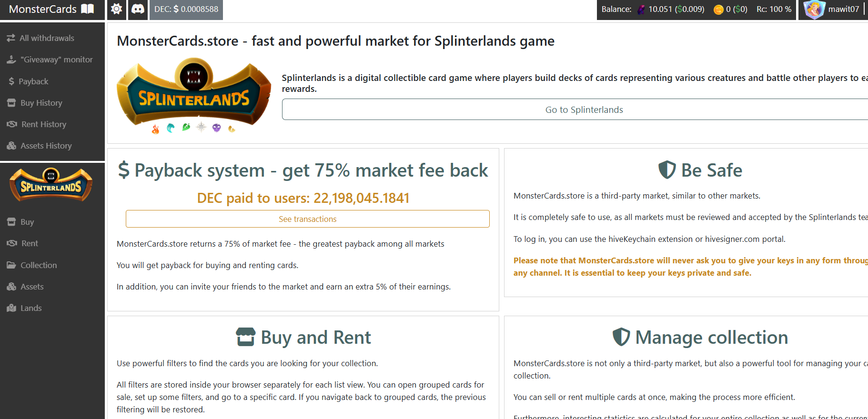Click the DEC price indicator
Image resolution: width=868 pixels, height=419 pixels.
click(186, 9)
